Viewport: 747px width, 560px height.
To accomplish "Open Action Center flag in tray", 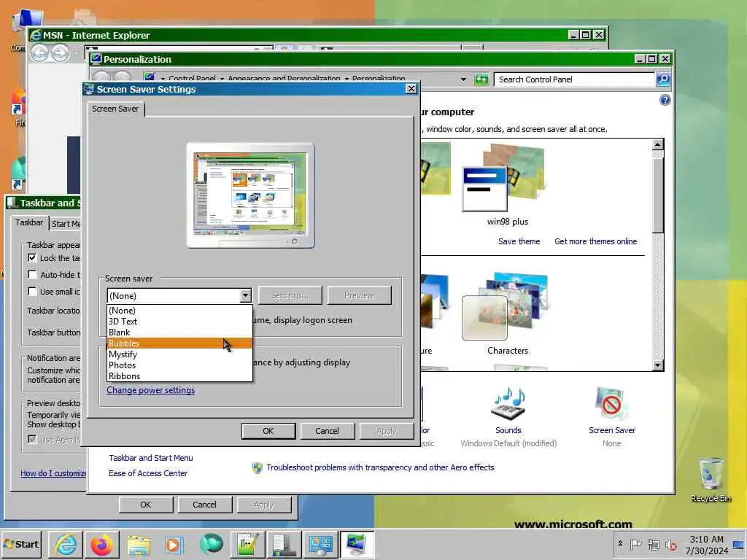I will (x=635, y=544).
